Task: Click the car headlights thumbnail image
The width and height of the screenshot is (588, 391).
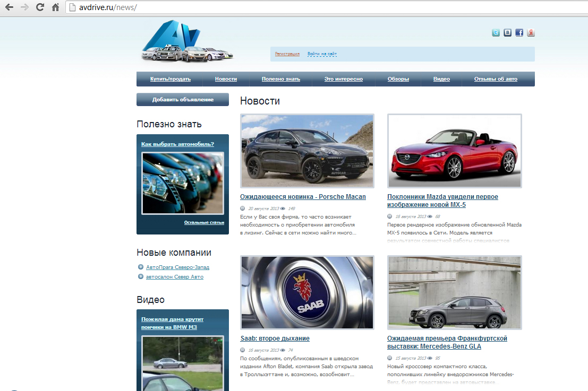Action: click(183, 183)
